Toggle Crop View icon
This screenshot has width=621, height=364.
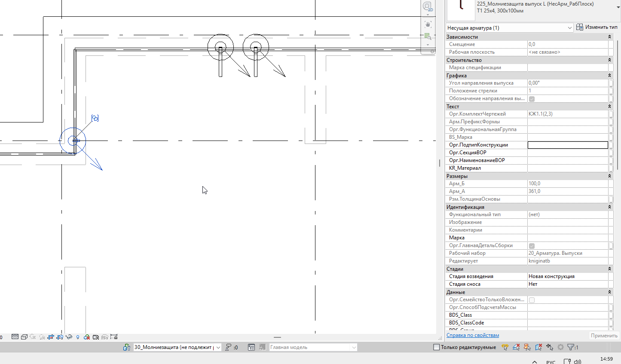(x=51, y=337)
